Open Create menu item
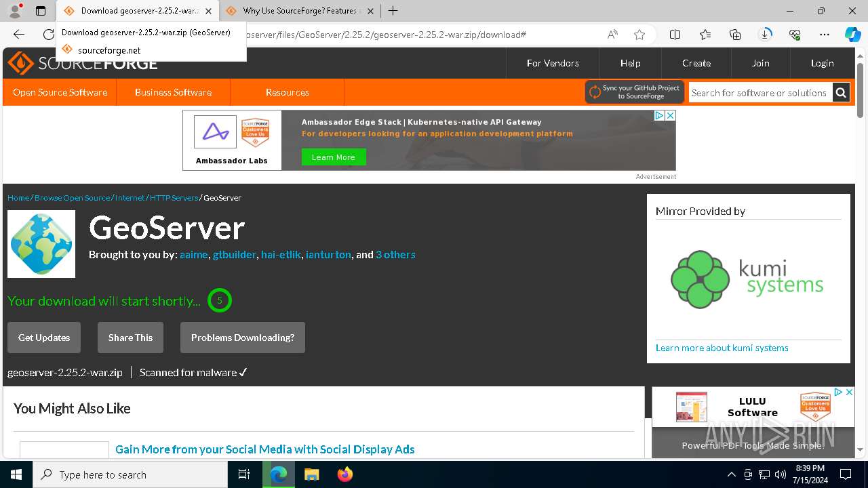The height and width of the screenshot is (488, 868). (x=696, y=63)
